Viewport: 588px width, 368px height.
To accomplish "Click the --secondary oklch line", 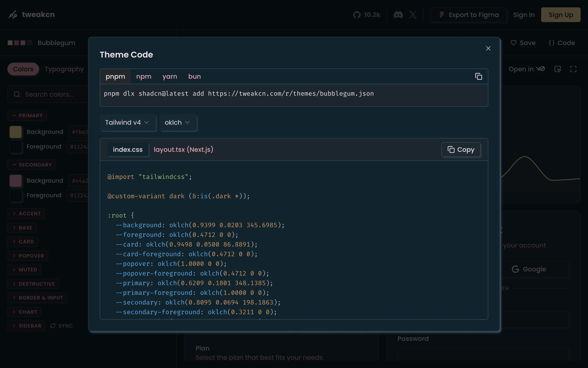I will [x=198, y=302].
